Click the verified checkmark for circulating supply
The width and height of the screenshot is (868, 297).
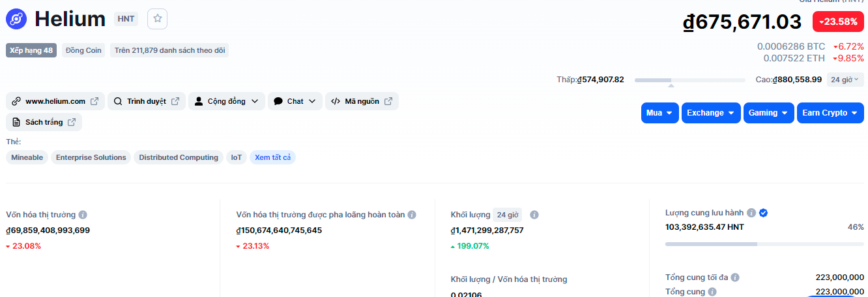point(764,213)
